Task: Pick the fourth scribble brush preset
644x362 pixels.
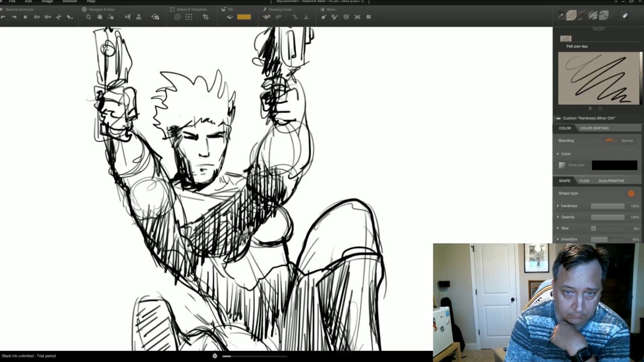Action: click(593, 16)
